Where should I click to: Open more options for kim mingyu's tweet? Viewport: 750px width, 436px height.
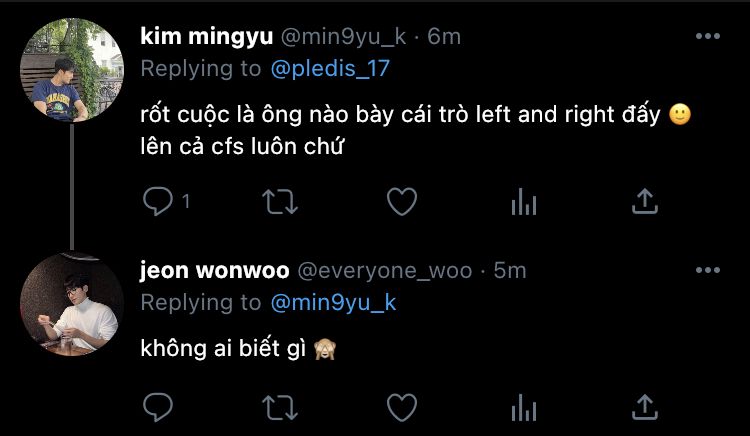[x=708, y=36]
